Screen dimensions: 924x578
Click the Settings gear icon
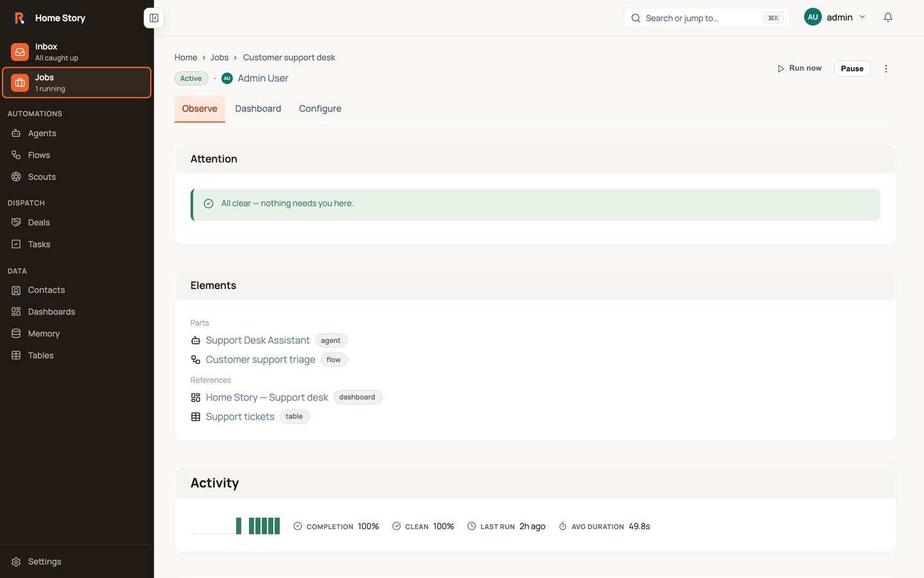click(16, 561)
